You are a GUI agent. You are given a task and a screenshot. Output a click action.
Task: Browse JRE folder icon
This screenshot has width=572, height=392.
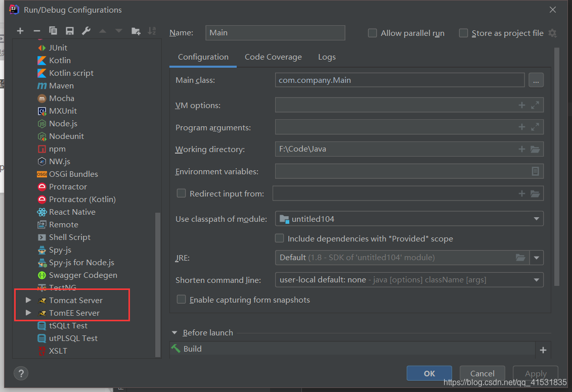coord(520,258)
